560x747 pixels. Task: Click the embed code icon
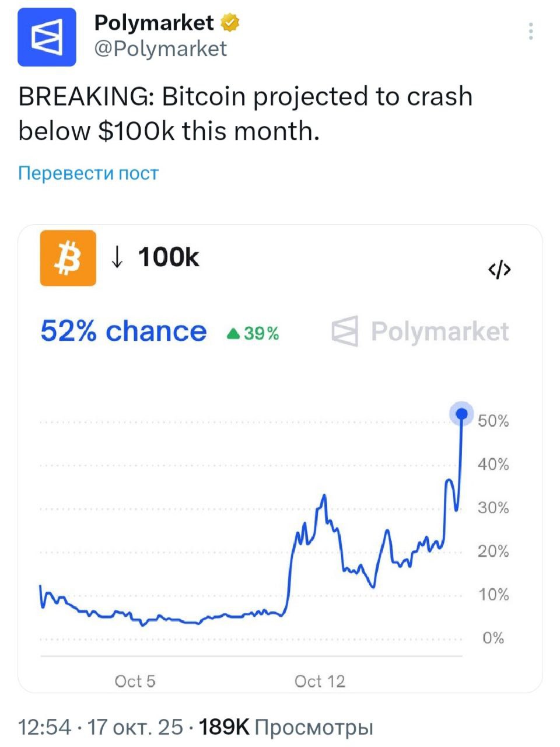[499, 270]
